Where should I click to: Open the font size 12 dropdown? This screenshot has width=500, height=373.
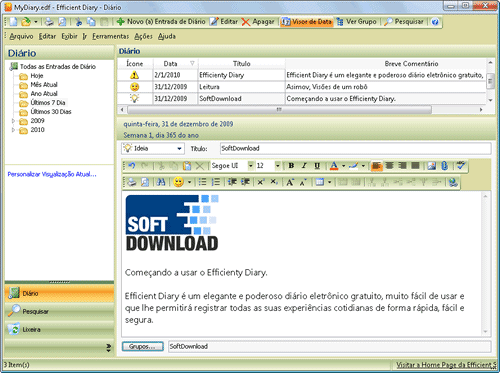(277, 166)
